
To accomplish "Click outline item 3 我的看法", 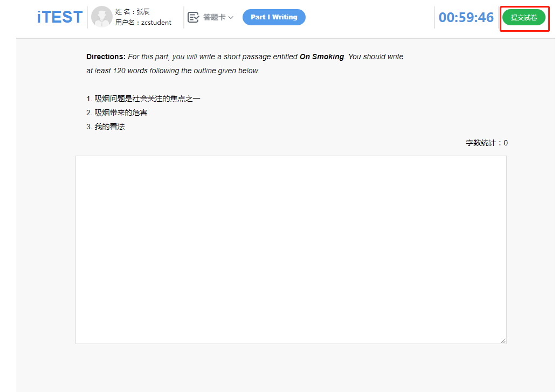I will point(106,127).
